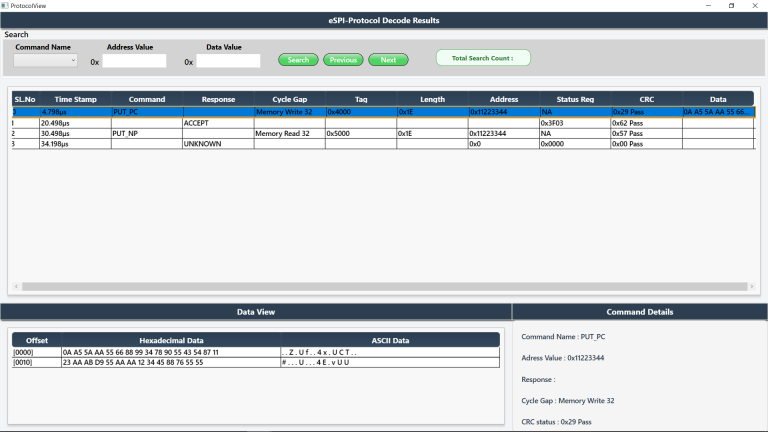Click CRC status : 0x29 Pass detail

pyautogui.click(x=556, y=422)
